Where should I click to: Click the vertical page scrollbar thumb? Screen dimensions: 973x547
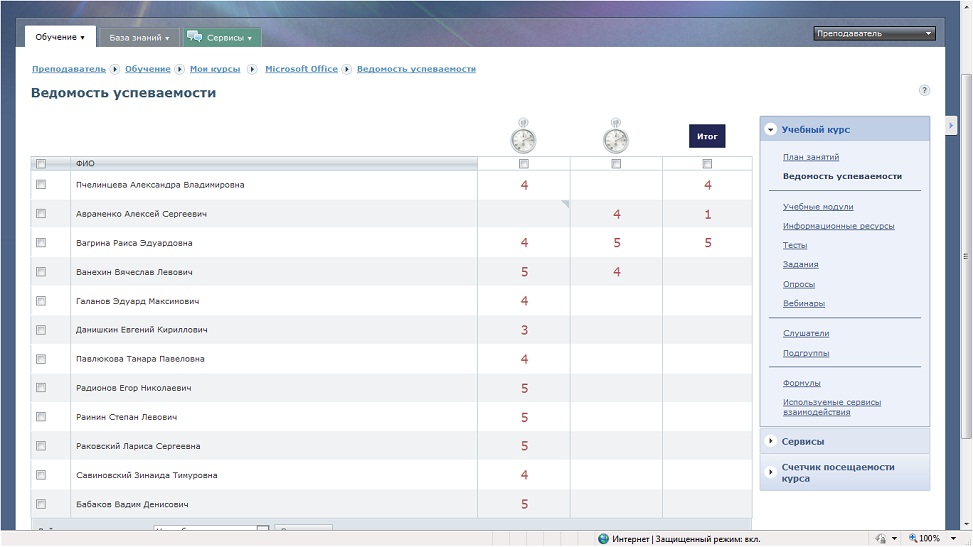coord(966,255)
